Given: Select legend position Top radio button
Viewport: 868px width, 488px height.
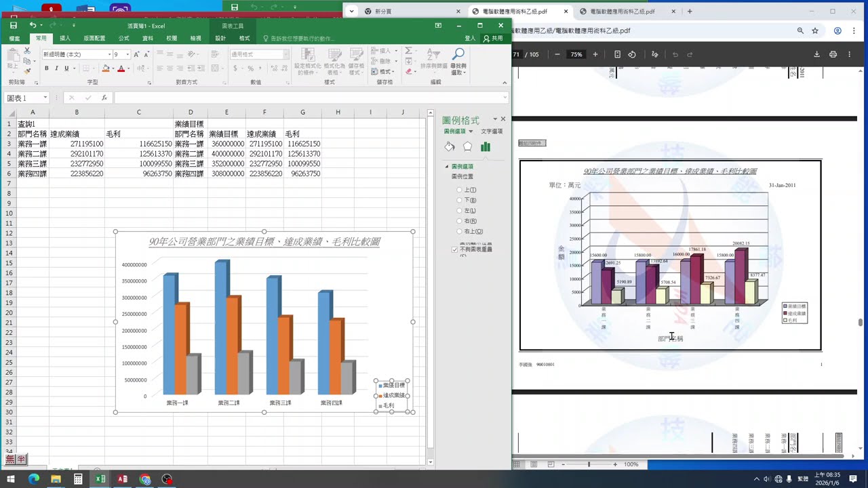Looking at the screenshot, I should tap(460, 190).
